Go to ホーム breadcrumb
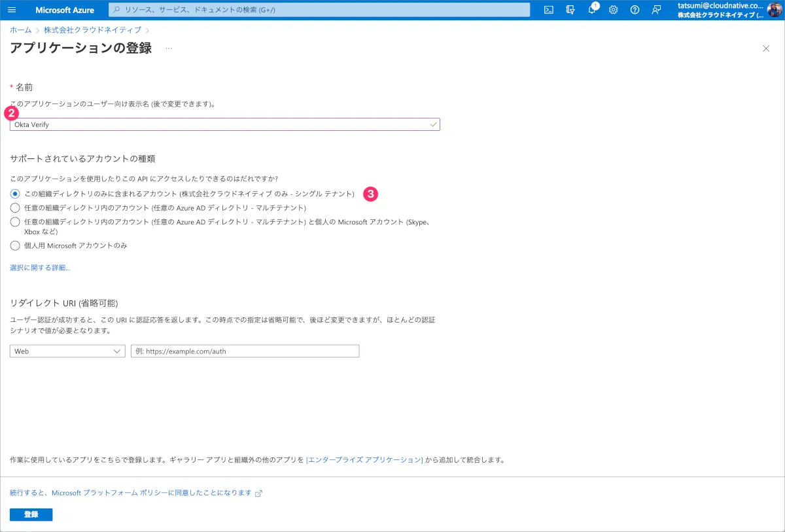 point(20,30)
